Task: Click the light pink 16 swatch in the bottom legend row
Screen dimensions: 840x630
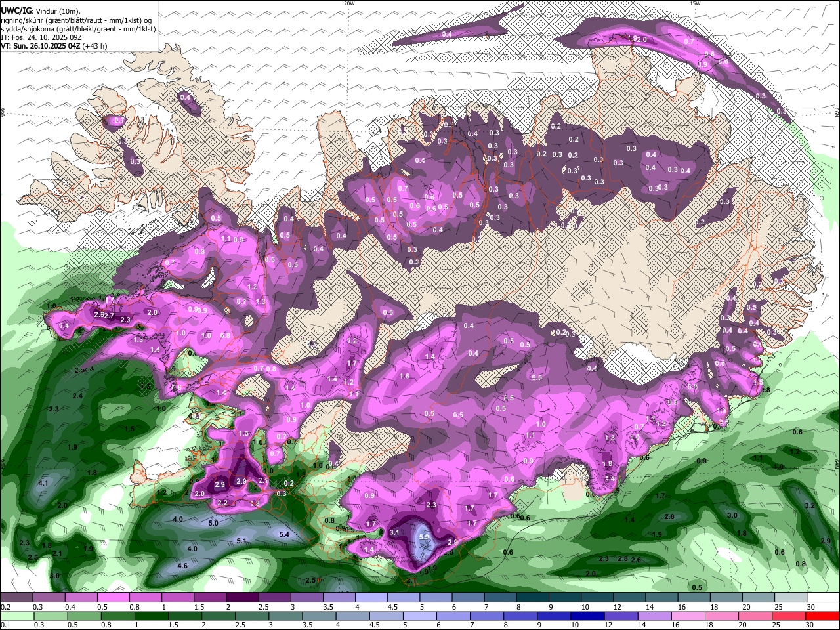Action: tap(689, 616)
